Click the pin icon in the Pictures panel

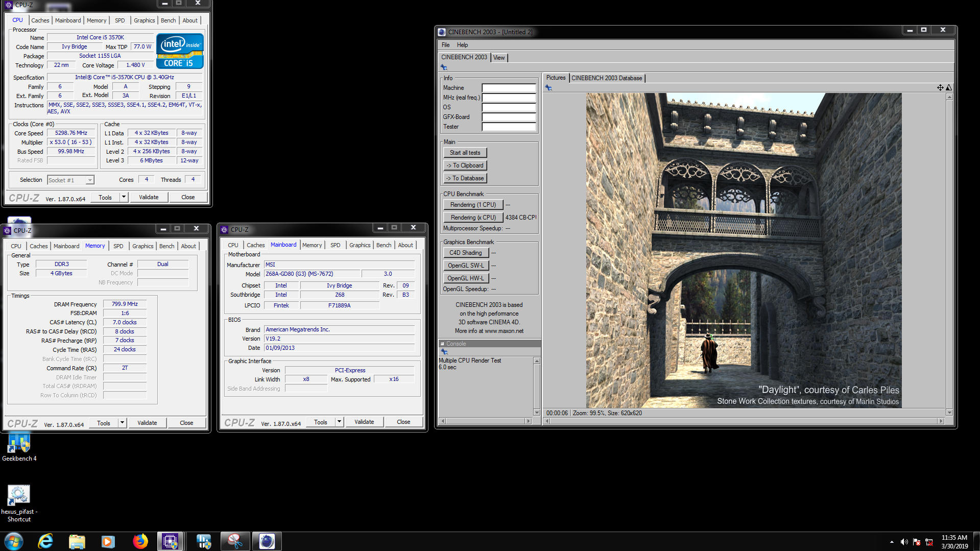pos(548,88)
